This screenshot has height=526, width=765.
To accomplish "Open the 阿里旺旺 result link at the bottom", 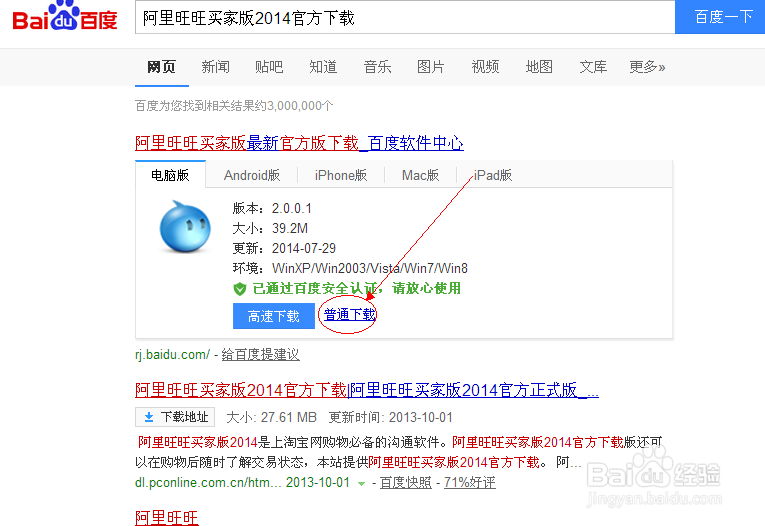I will pyautogui.click(x=166, y=518).
